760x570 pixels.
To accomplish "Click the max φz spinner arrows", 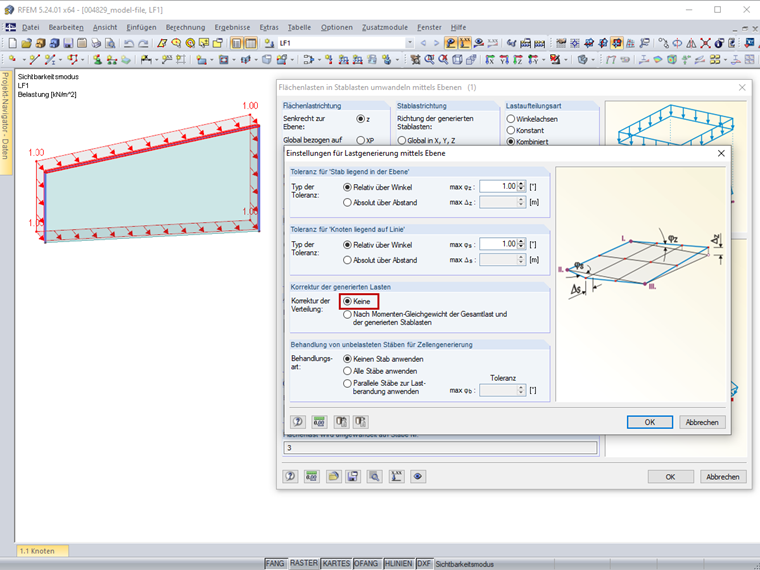I will coord(521,187).
